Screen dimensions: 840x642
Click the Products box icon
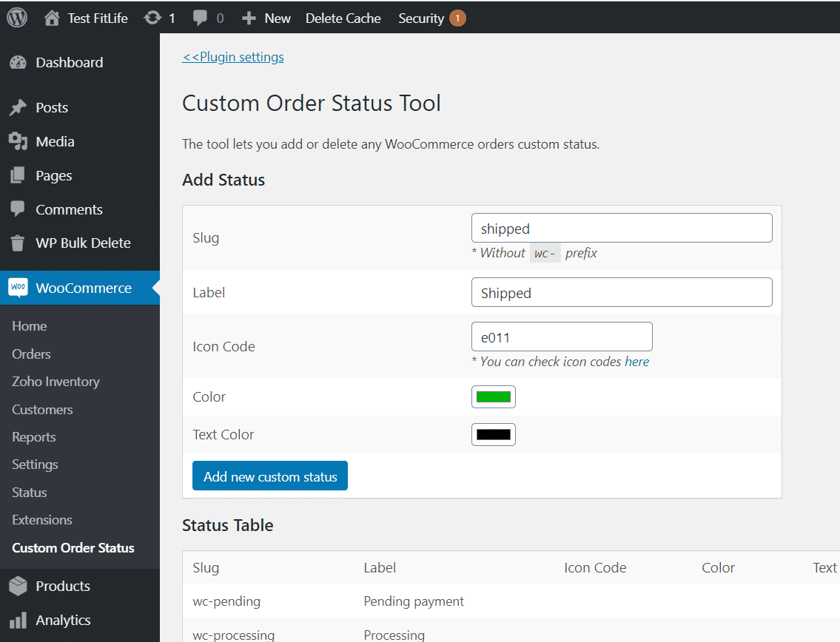click(x=18, y=586)
